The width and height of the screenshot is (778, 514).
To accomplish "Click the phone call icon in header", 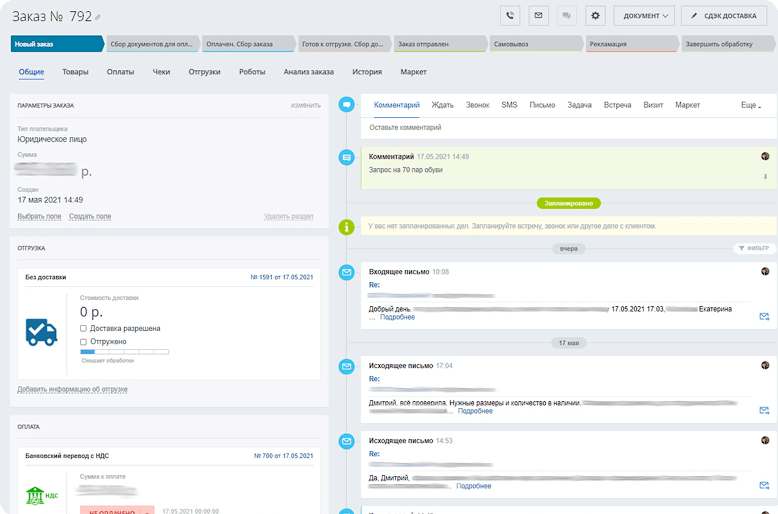I will click(x=511, y=16).
